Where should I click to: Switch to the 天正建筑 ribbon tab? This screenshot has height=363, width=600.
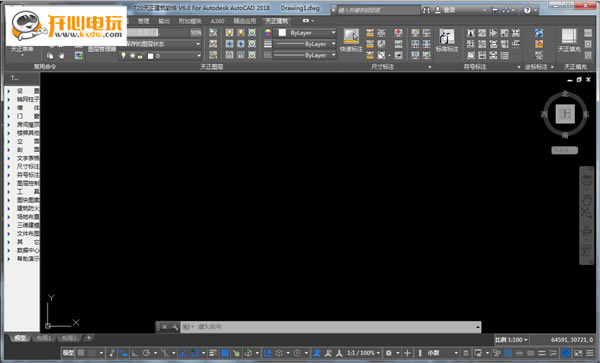[x=277, y=21]
